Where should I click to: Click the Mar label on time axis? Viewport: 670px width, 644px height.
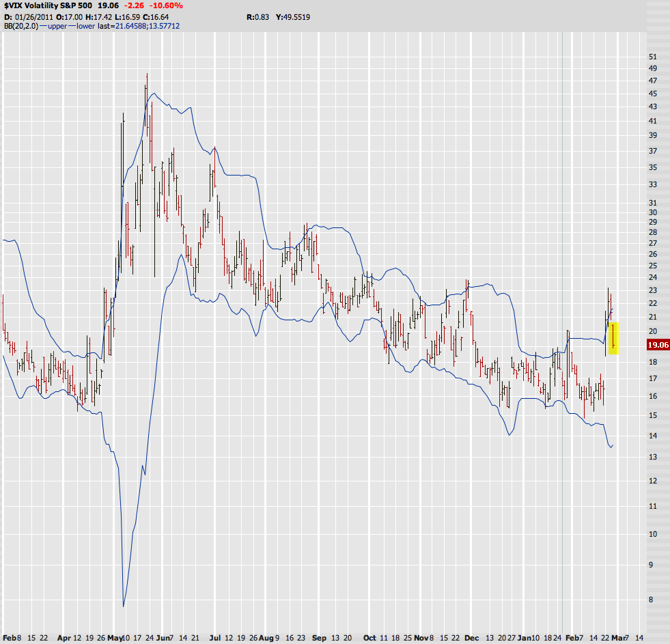[x=617, y=637]
